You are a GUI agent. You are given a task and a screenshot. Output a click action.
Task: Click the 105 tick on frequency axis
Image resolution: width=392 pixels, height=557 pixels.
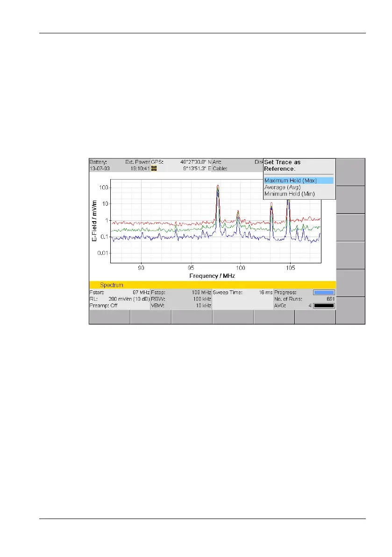point(291,268)
